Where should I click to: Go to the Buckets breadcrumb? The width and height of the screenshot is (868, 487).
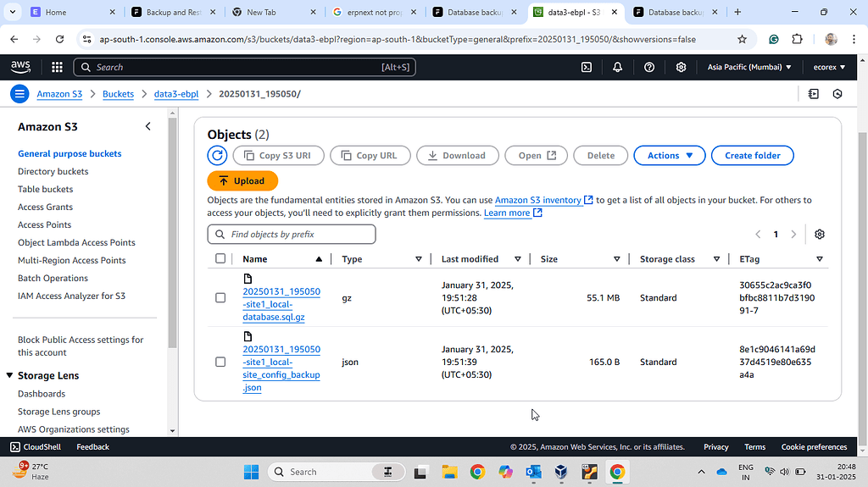(118, 94)
